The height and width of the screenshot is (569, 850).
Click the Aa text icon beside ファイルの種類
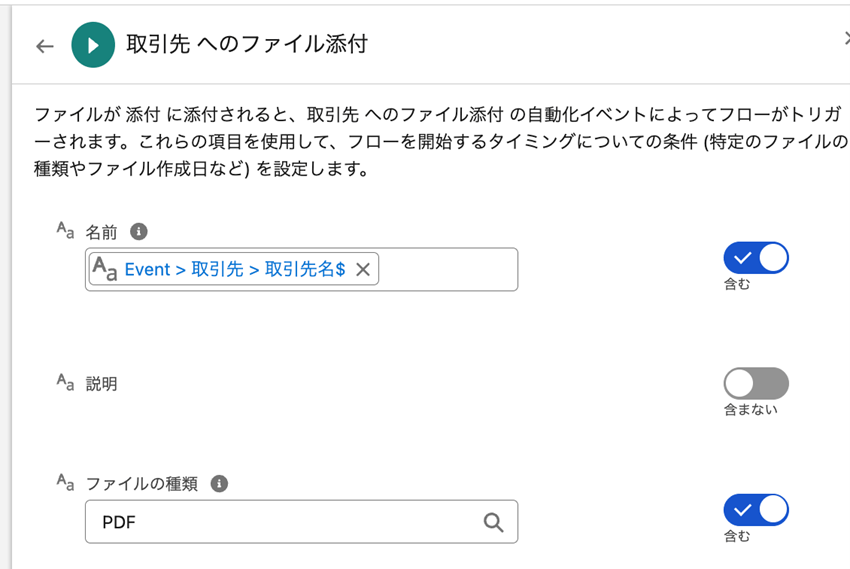(x=65, y=483)
